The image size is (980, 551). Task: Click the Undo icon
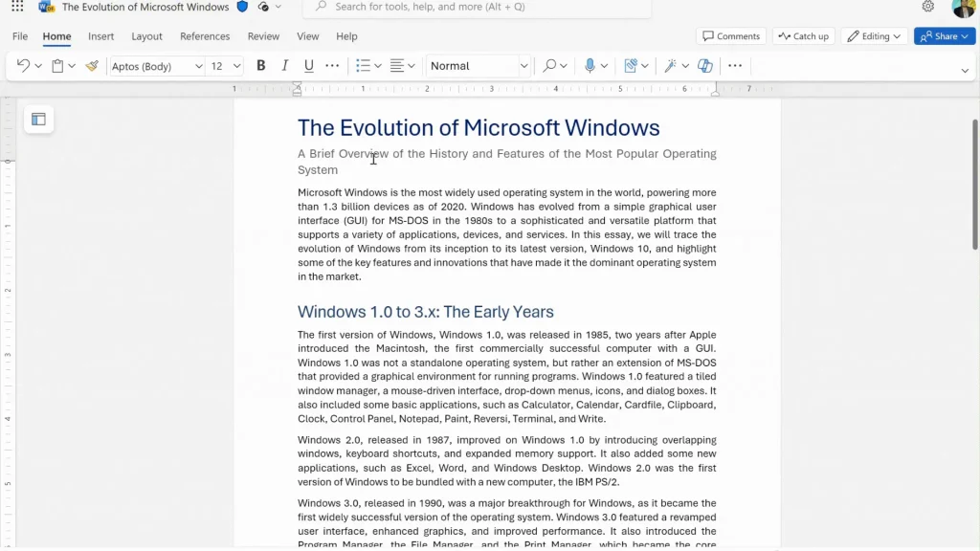tap(23, 66)
